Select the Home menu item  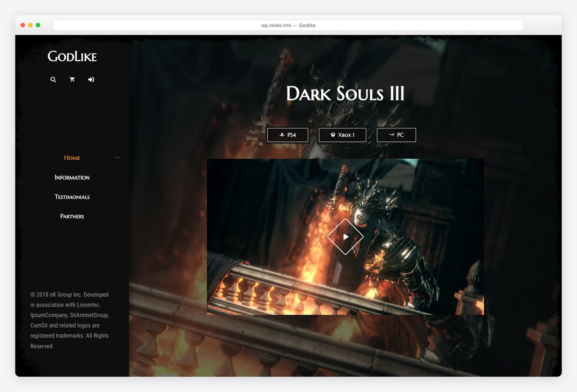coord(72,158)
